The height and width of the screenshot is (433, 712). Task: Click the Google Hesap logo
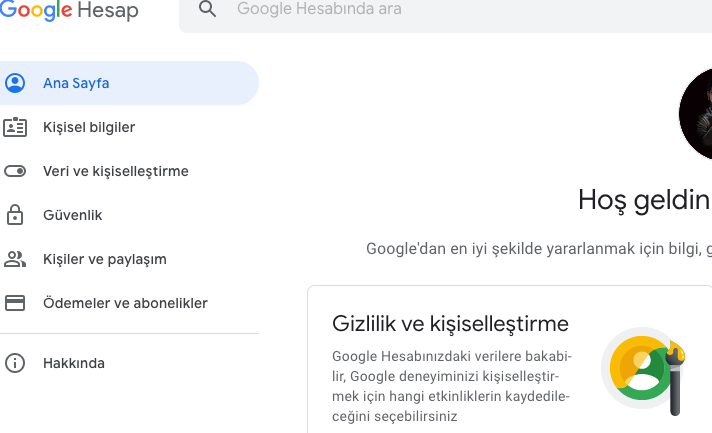tap(68, 11)
